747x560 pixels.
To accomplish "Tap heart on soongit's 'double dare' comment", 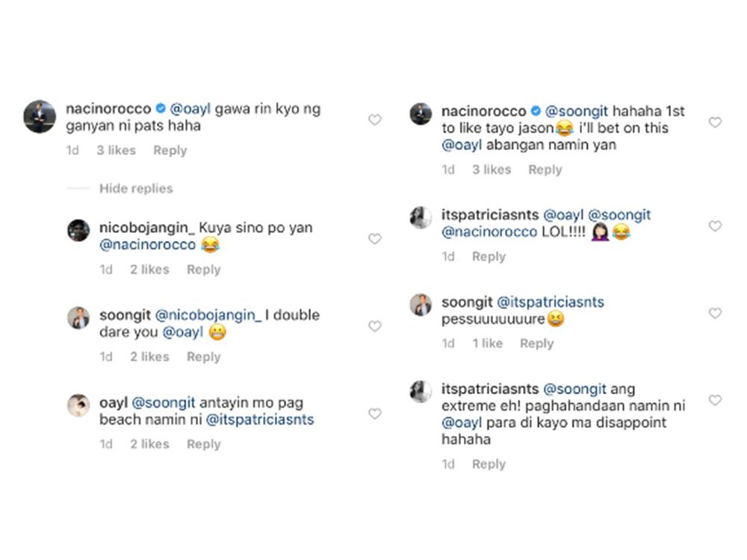I will tap(374, 326).
